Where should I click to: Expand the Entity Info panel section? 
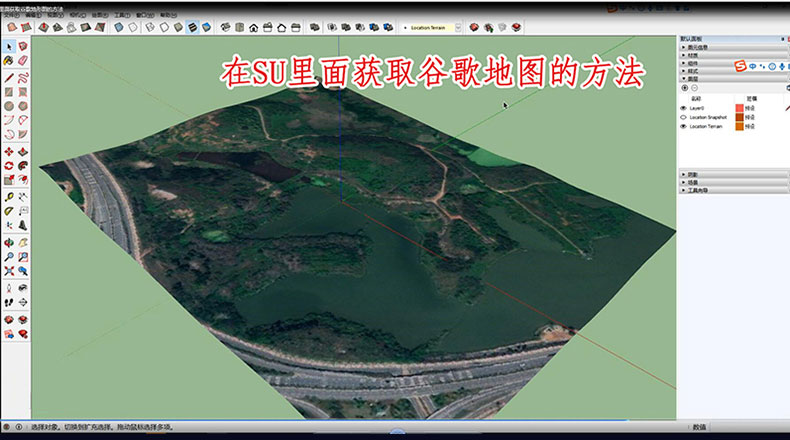pyautogui.click(x=700, y=46)
